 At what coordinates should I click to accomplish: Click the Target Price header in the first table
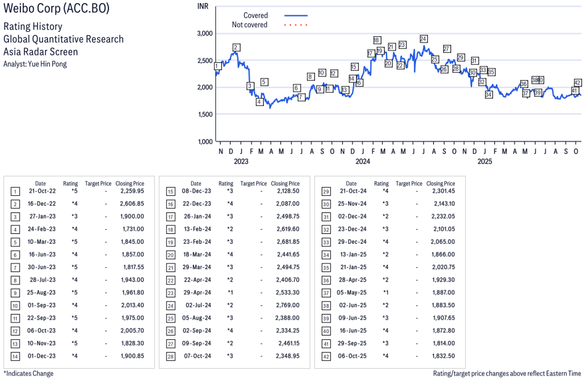pyautogui.click(x=98, y=183)
